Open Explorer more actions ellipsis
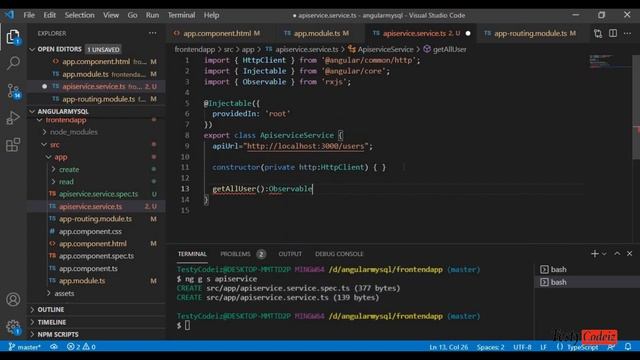The height and width of the screenshot is (360, 640). (152, 33)
